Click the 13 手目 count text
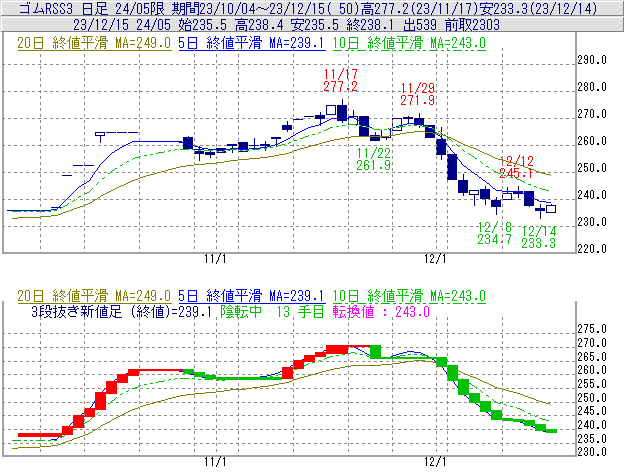 (x=300, y=312)
